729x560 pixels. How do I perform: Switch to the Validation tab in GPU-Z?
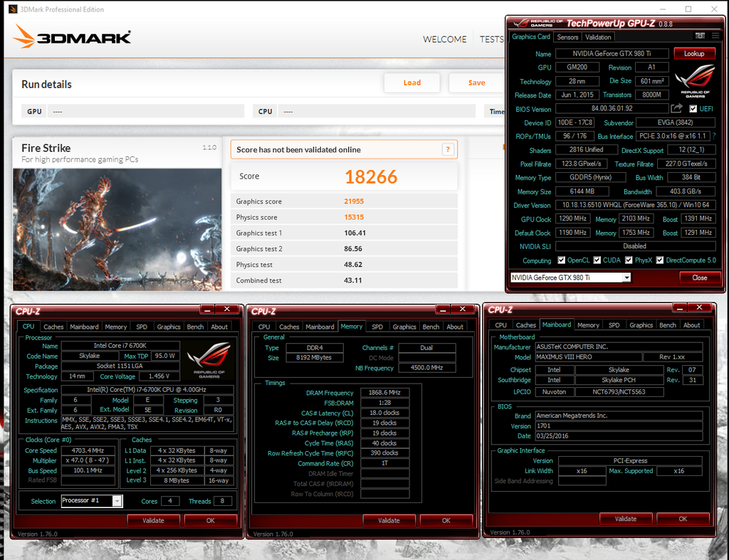[598, 37]
